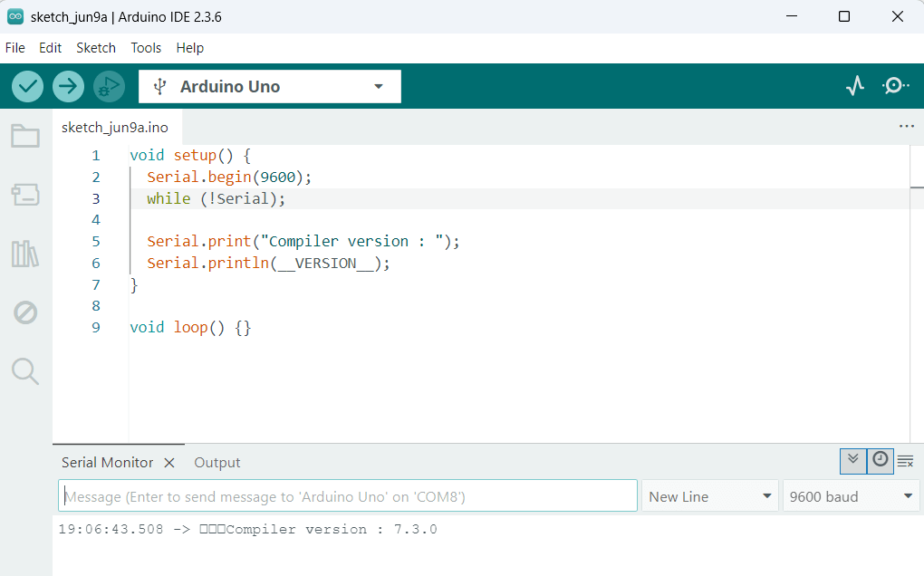Open the Serial Plotter icon
Screen dimensions: 924x576
tap(854, 86)
